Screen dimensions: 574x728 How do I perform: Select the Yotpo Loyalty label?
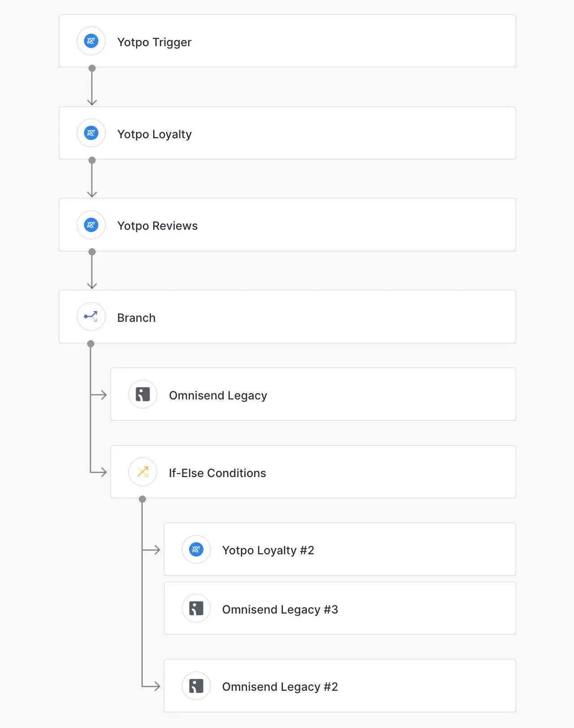pyautogui.click(x=155, y=134)
